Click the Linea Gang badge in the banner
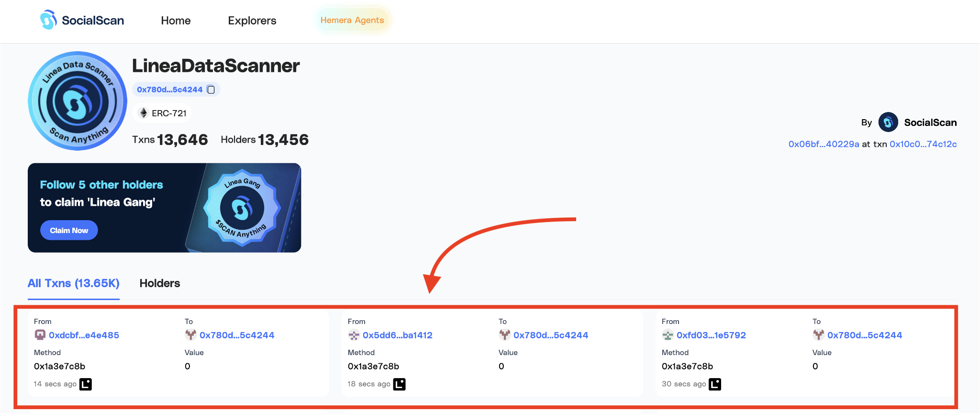Viewport: 980px width, 413px height. 242,208
